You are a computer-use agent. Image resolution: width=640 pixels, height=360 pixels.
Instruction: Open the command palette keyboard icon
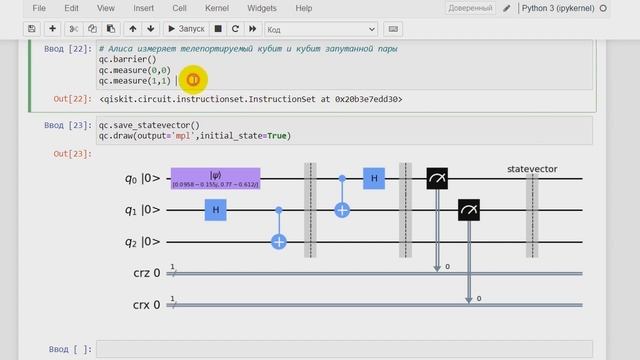tap(393, 29)
